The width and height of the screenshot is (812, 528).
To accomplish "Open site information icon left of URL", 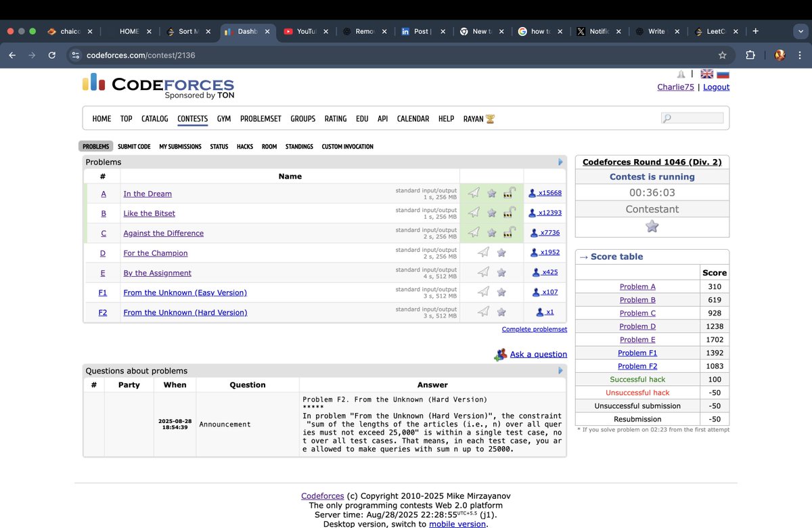I will pyautogui.click(x=76, y=55).
